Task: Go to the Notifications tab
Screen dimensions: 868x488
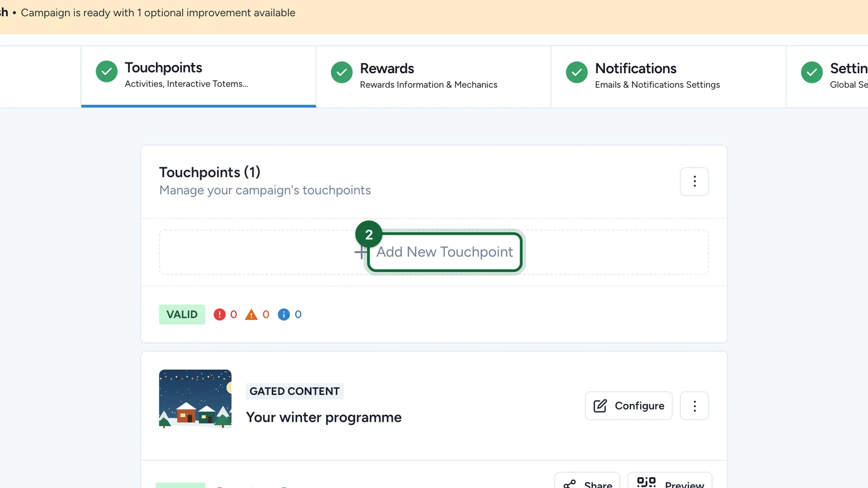Action: tap(668, 76)
